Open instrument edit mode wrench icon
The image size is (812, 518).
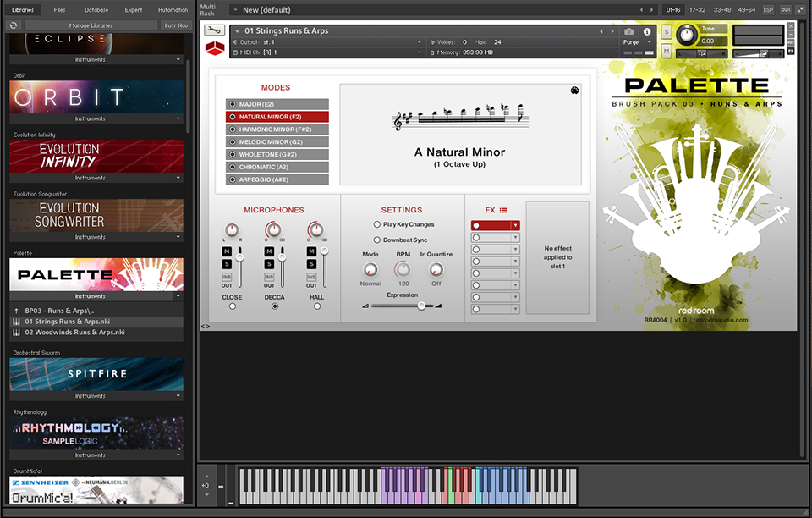pos(214,30)
